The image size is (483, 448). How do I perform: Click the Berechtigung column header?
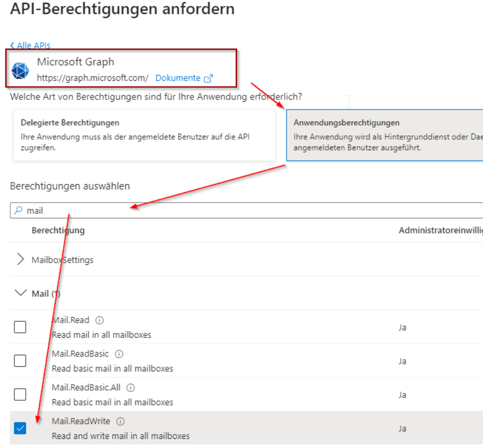pyautogui.click(x=58, y=230)
